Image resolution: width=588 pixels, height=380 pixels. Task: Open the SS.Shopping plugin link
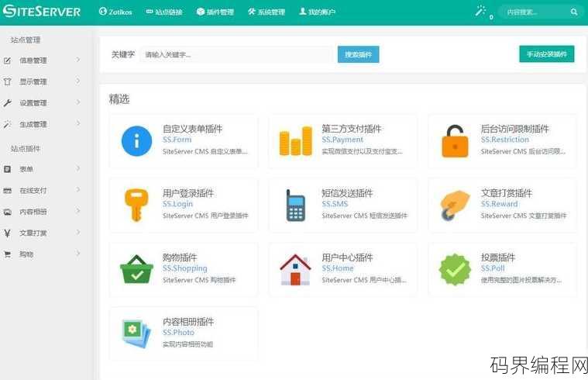click(184, 268)
